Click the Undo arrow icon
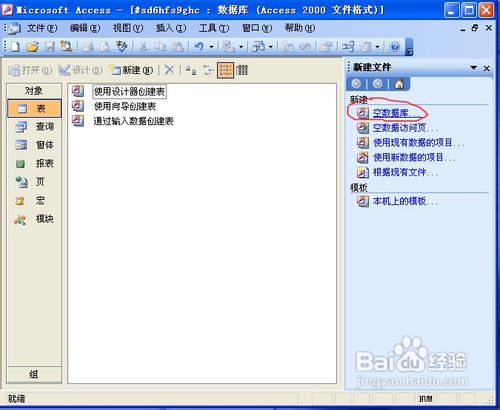Image resolution: width=500 pixels, height=410 pixels. click(199, 47)
